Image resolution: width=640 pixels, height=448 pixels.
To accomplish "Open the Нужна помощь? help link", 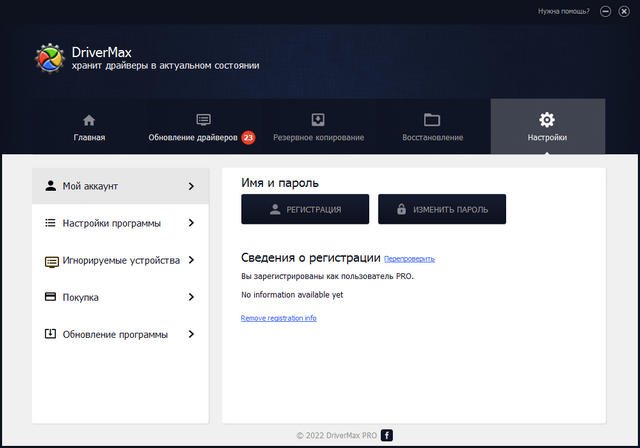I will click(564, 11).
